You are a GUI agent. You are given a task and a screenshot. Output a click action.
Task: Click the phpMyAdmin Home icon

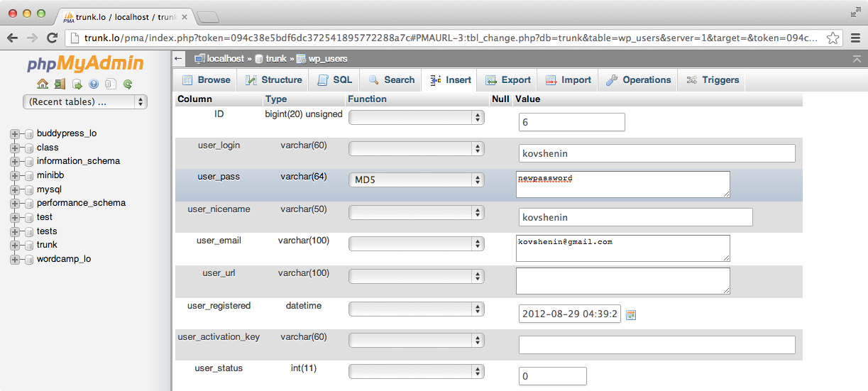pos(43,84)
